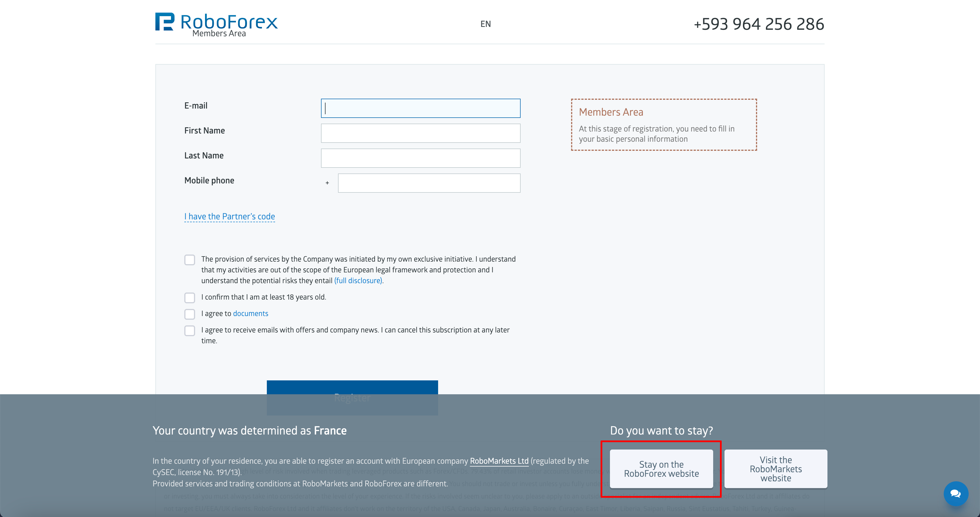Click the Mobile phone label
Viewport: 980px width, 517px height.
209,181
